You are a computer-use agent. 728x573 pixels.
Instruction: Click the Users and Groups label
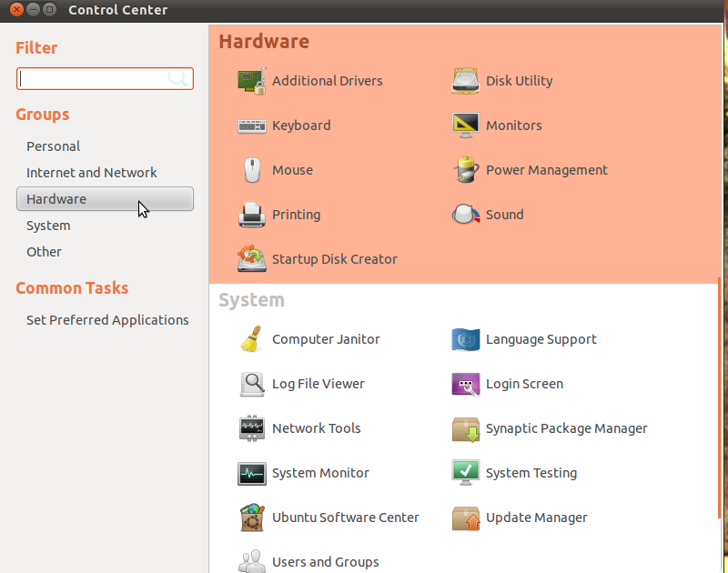click(325, 562)
